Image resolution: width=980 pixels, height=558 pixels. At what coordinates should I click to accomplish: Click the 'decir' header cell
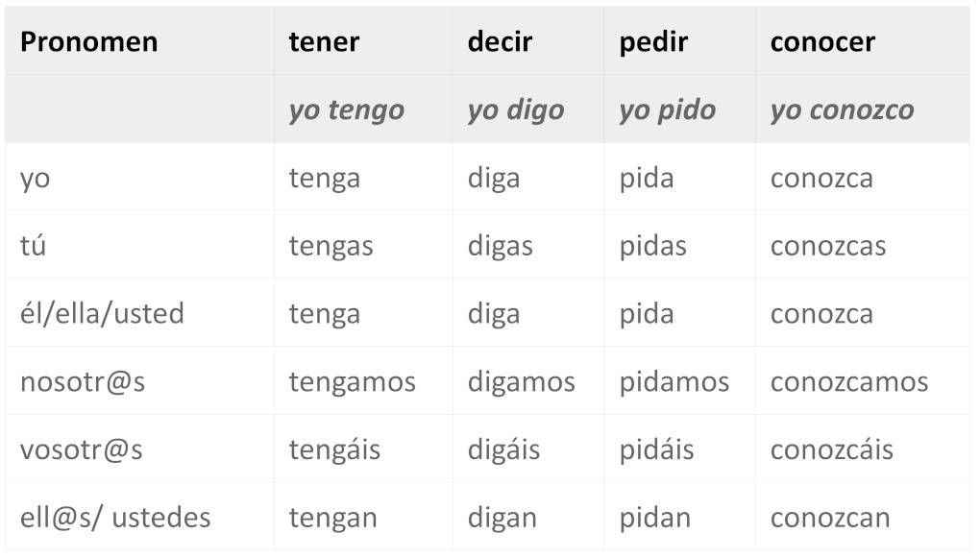click(x=500, y=42)
